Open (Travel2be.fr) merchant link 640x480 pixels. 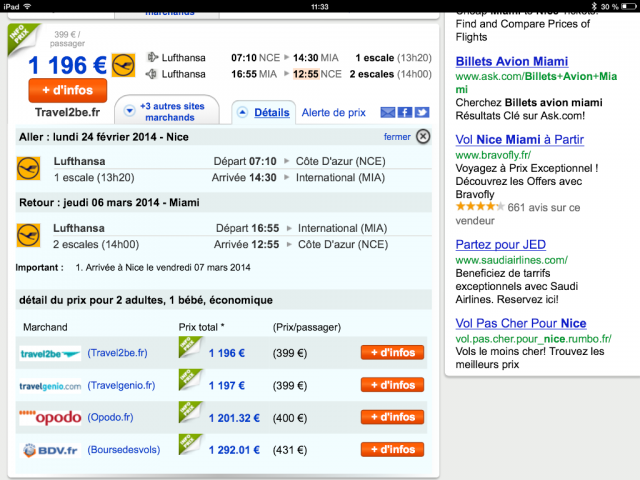[x=118, y=353]
